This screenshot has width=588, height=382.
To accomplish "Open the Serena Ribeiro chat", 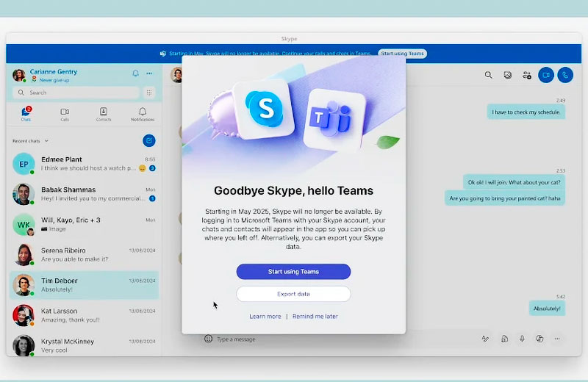I will pos(84,255).
